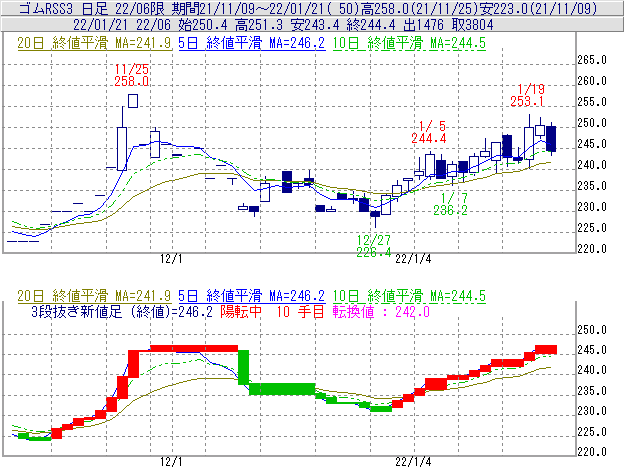Click the 出1476 volume value
Screen dimensions: 624x475
tap(423, 25)
